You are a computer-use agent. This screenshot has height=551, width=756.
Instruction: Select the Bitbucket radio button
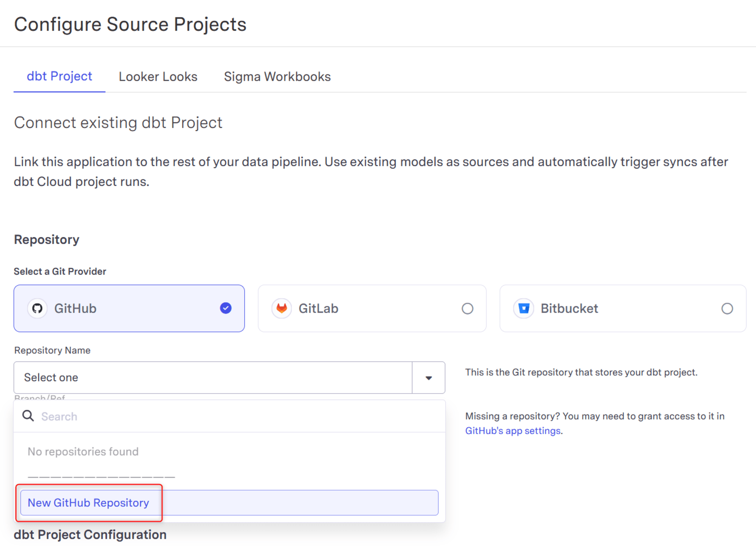click(727, 309)
